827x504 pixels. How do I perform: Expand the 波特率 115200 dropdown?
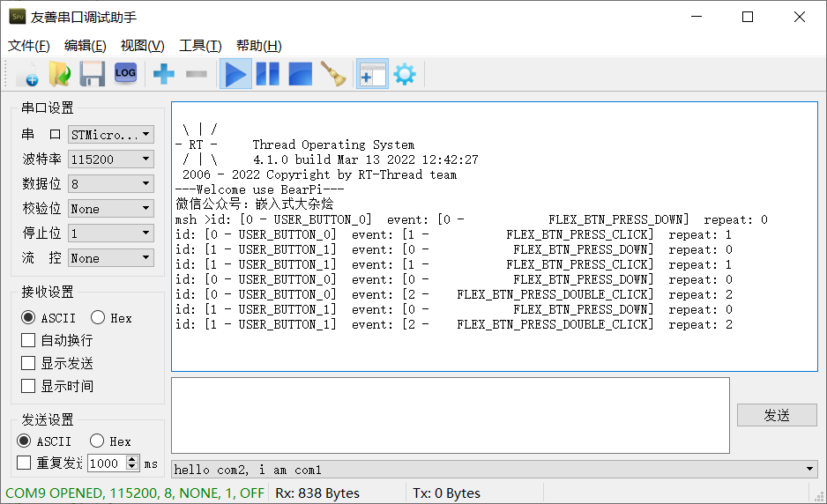click(x=111, y=159)
